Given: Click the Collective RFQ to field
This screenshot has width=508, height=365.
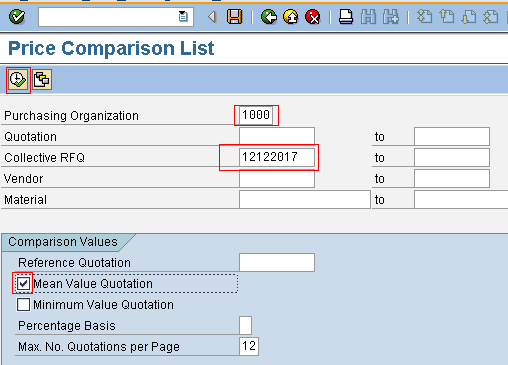Looking at the screenshot, I should [452, 157].
